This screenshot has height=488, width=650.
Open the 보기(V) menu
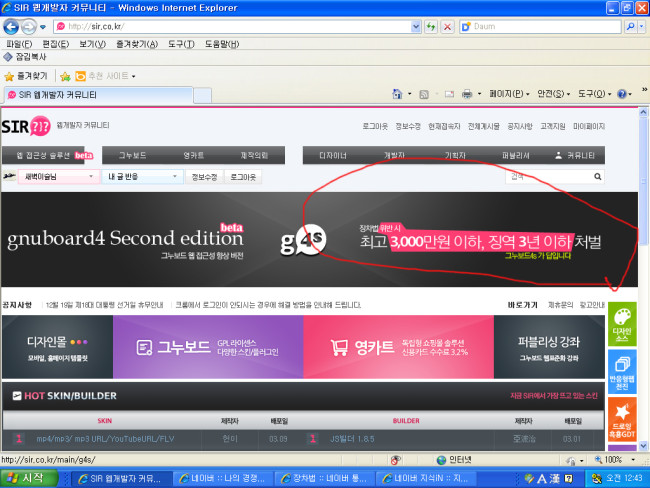pyautogui.click(x=92, y=44)
